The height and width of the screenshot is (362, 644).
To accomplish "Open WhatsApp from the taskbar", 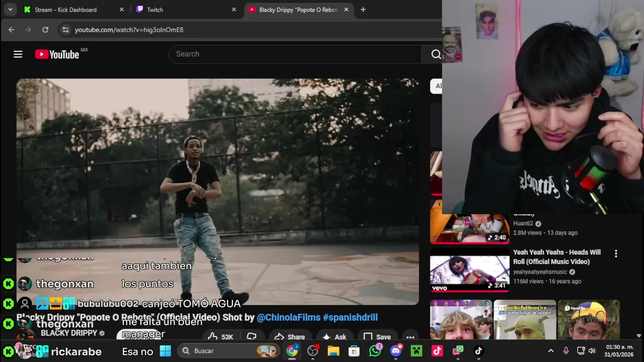I will click(x=375, y=351).
